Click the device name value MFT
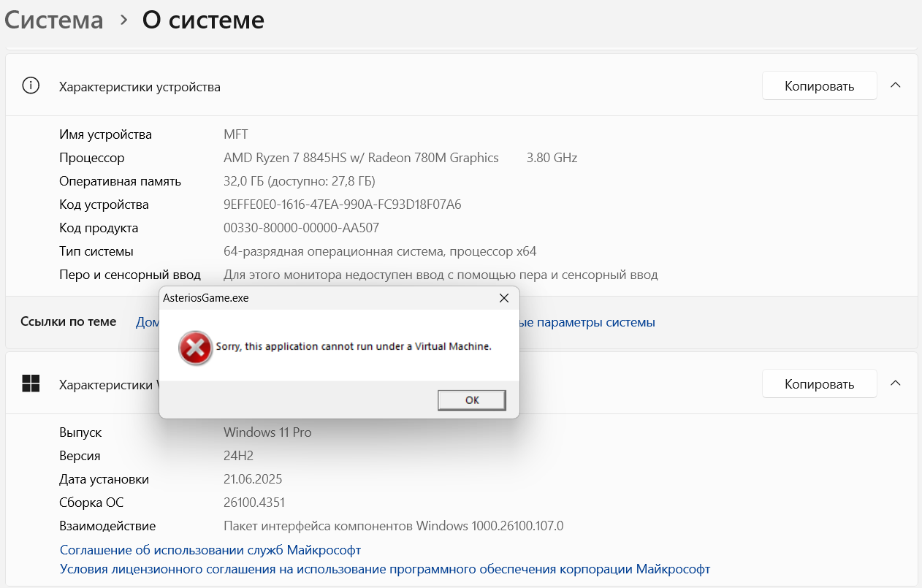 (236, 134)
